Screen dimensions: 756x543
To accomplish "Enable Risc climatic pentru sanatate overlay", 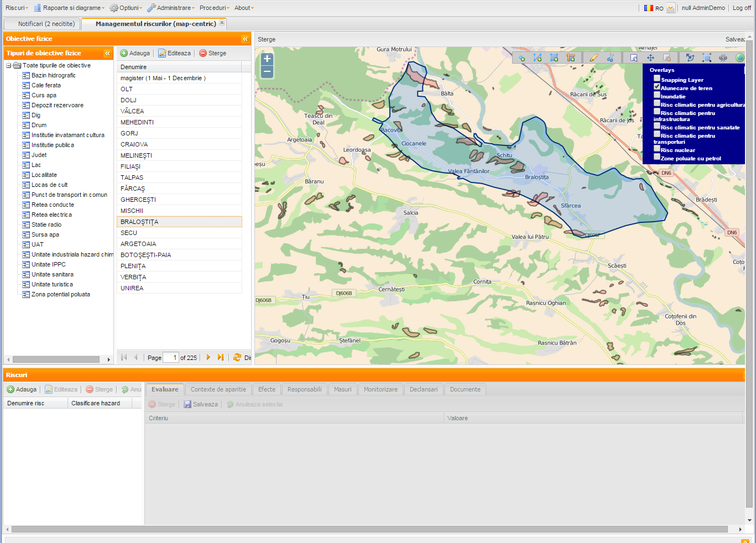I will coord(657,126).
